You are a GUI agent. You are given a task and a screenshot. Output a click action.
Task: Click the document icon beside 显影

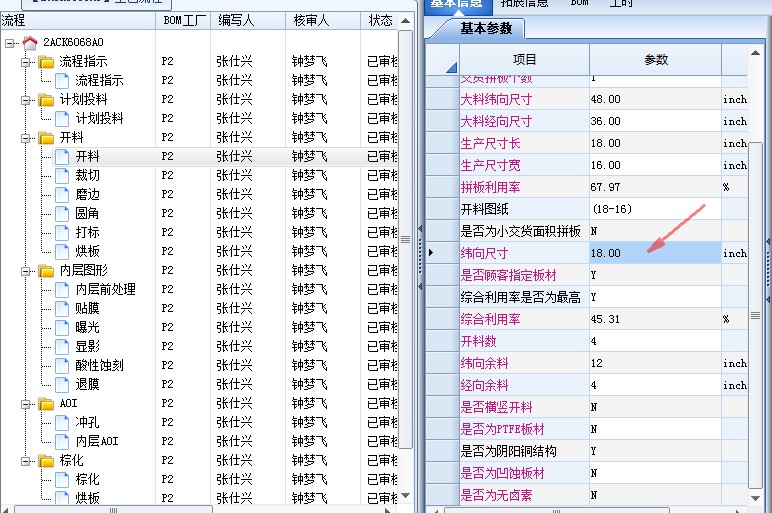click(62, 347)
